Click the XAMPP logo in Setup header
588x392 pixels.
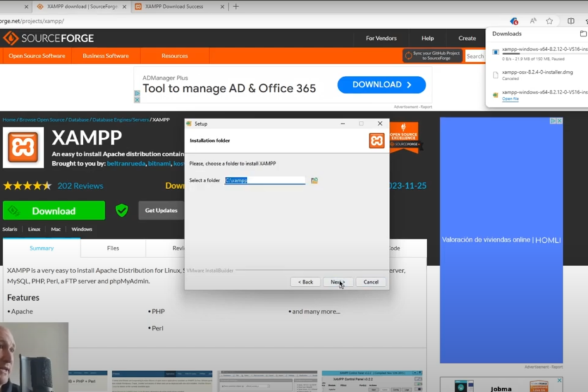[x=376, y=140]
